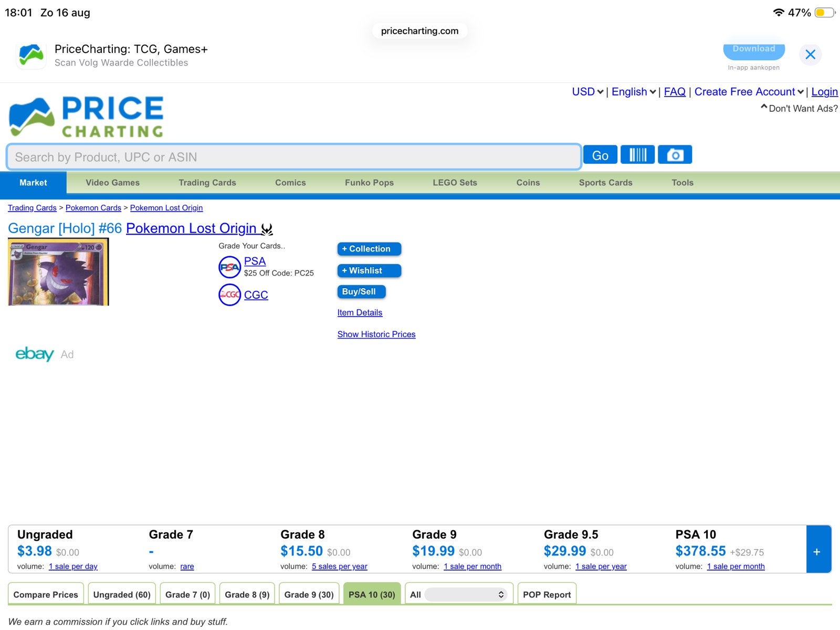Open the Tools menu
This screenshot has width=840, height=630.
tap(682, 183)
